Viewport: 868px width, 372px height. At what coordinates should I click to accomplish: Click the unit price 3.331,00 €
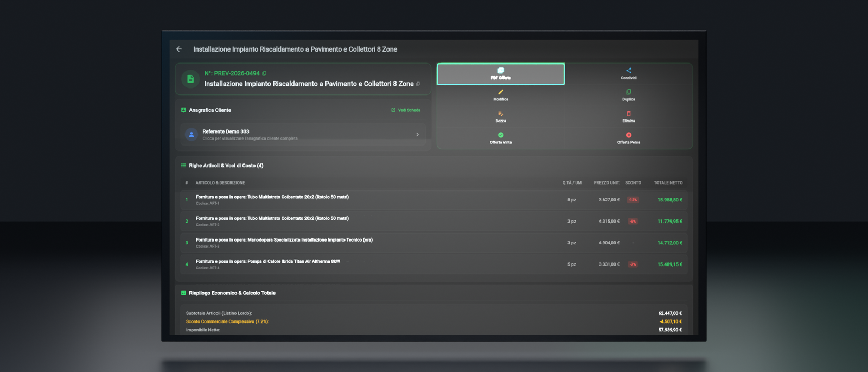click(x=609, y=264)
